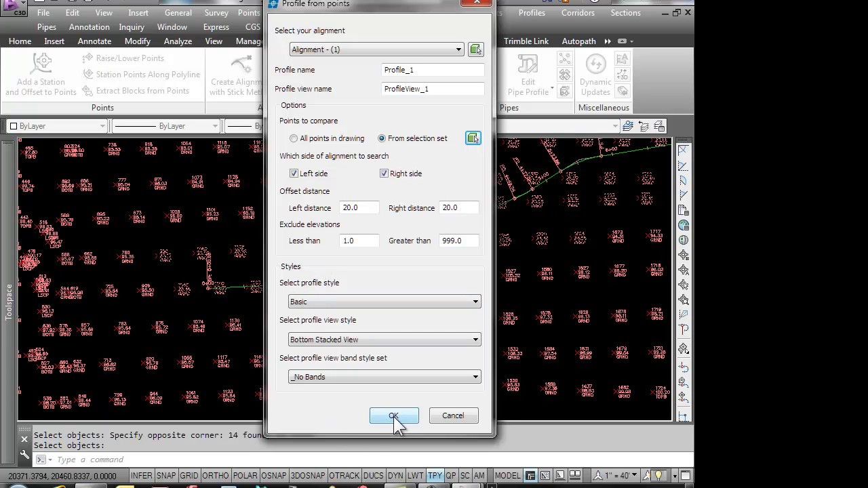
Task: Click the MODEL space status button
Action: pyautogui.click(x=507, y=476)
